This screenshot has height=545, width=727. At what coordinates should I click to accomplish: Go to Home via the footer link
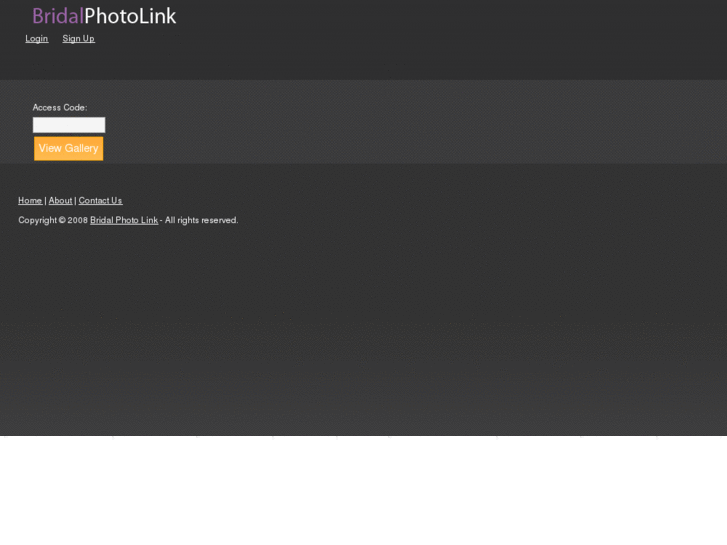[x=30, y=201]
